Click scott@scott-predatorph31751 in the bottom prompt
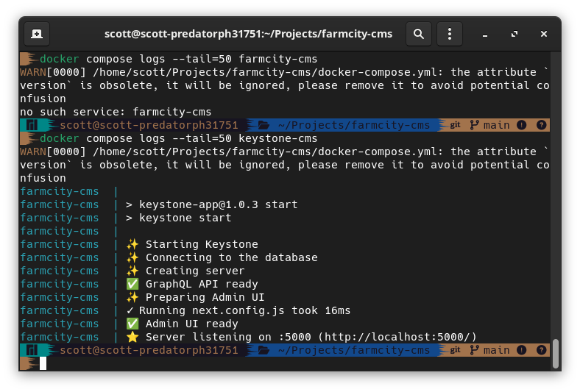The image size is (580, 392). pos(149,350)
